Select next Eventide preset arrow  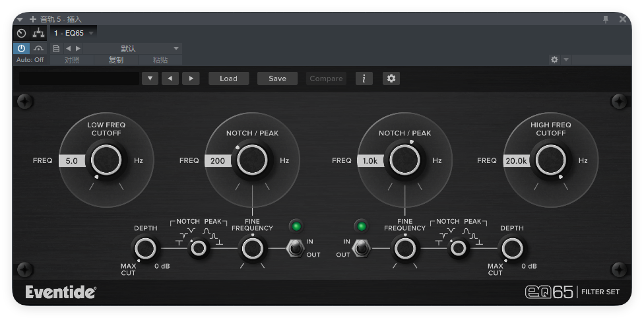[x=191, y=79]
